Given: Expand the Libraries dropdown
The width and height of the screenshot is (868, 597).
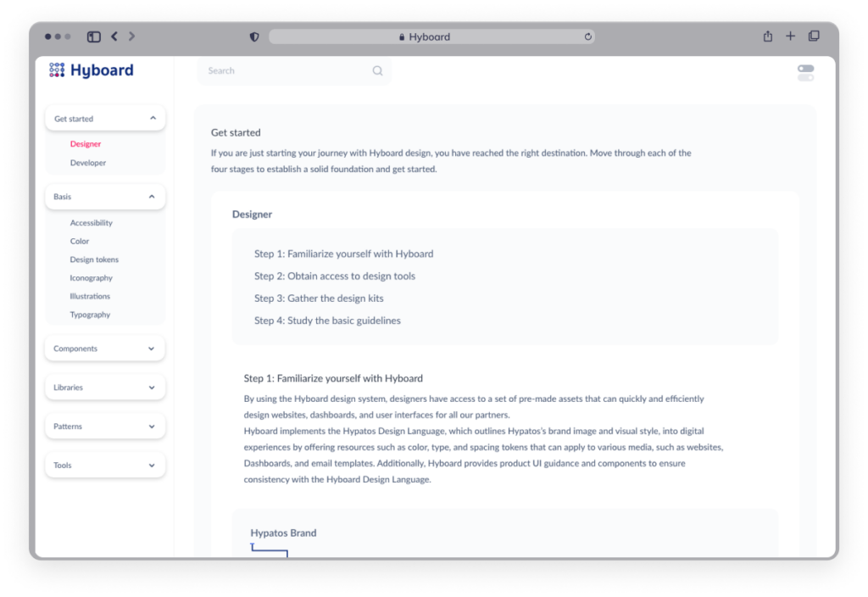Looking at the screenshot, I should (x=152, y=388).
